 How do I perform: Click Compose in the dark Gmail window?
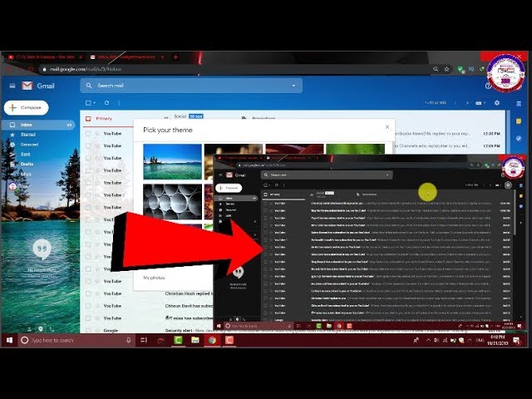(x=229, y=188)
